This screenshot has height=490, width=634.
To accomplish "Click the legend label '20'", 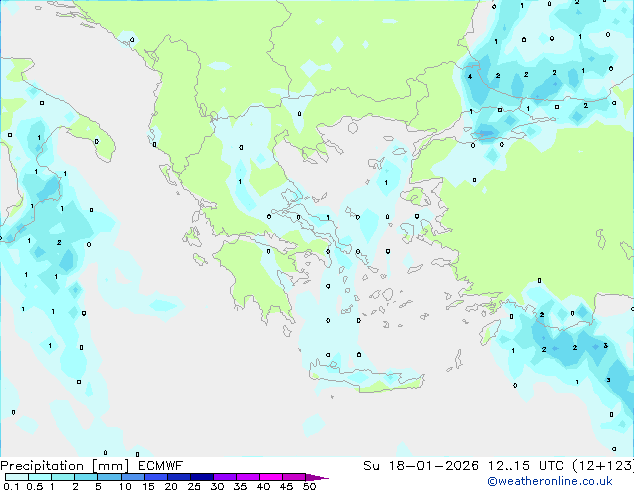I will [171, 486].
